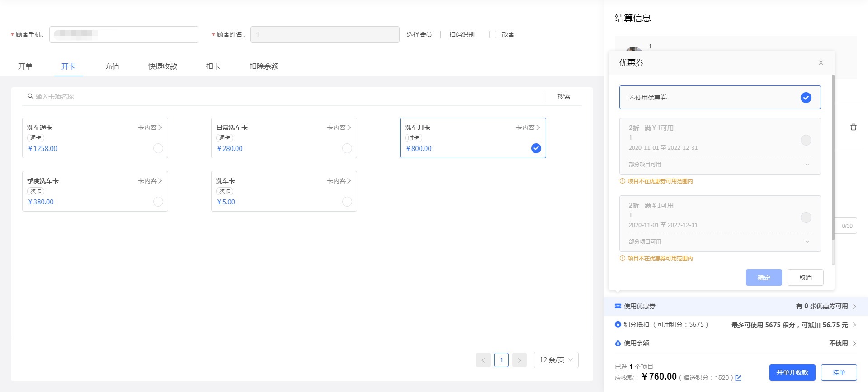Select the 日常洗车卡 card radio

pyautogui.click(x=347, y=148)
